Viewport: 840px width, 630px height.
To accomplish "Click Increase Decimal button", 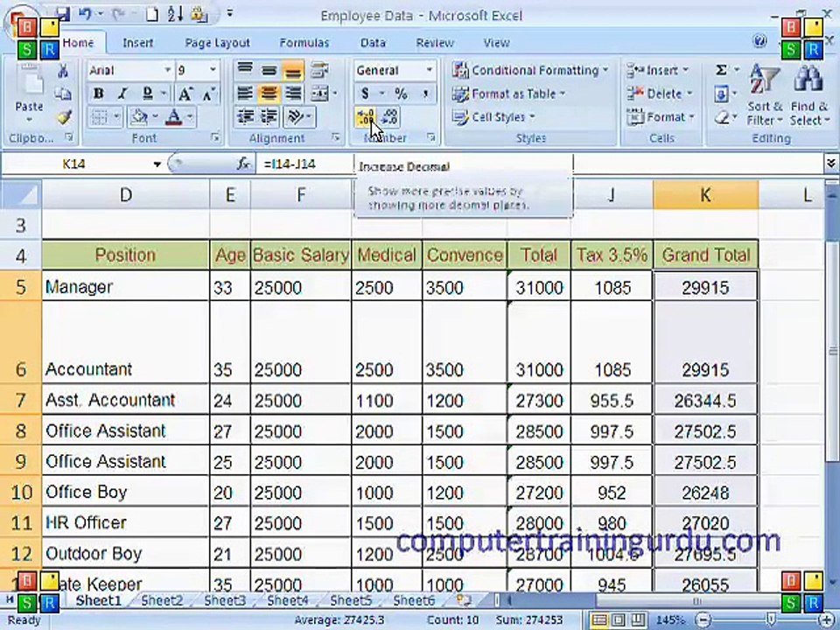I will [365, 117].
